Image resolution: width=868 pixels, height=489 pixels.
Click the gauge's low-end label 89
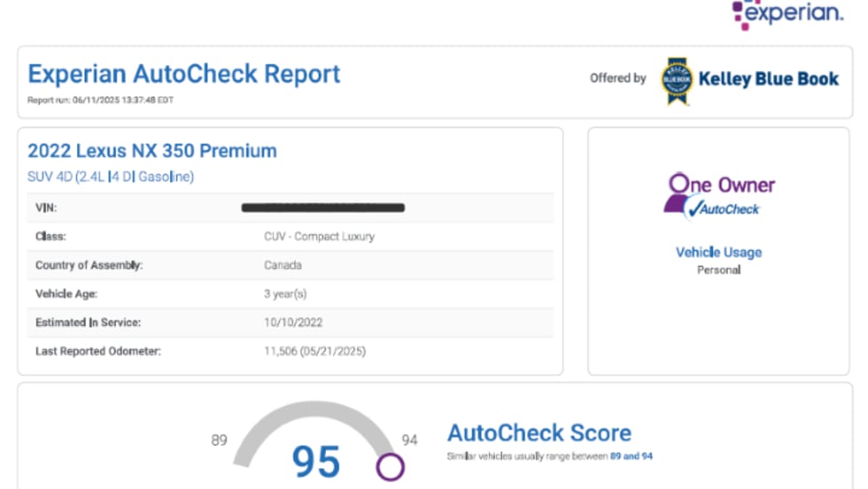pyautogui.click(x=220, y=440)
